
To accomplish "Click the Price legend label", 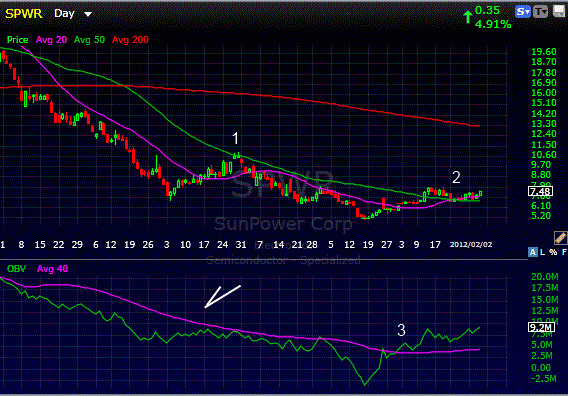I will [17, 40].
